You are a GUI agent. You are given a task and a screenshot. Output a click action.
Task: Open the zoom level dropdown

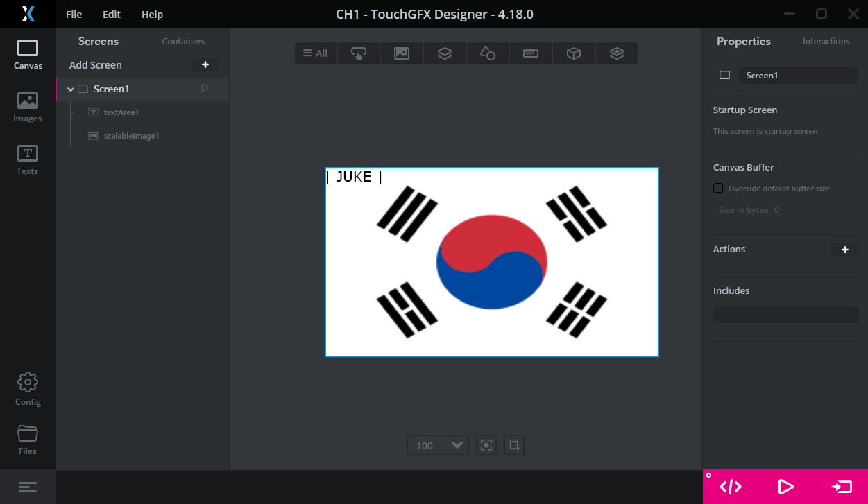[438, 445]
